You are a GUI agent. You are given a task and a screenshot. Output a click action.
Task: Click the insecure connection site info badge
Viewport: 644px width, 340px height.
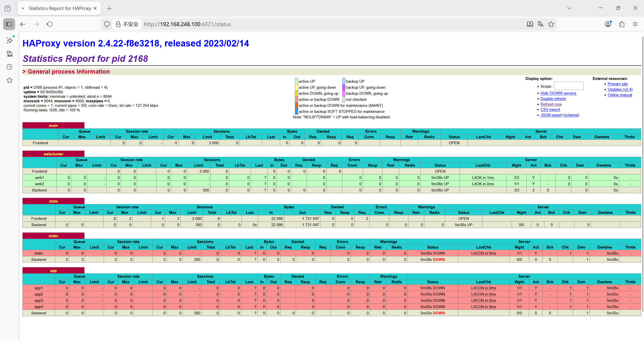tap(127, 24)
